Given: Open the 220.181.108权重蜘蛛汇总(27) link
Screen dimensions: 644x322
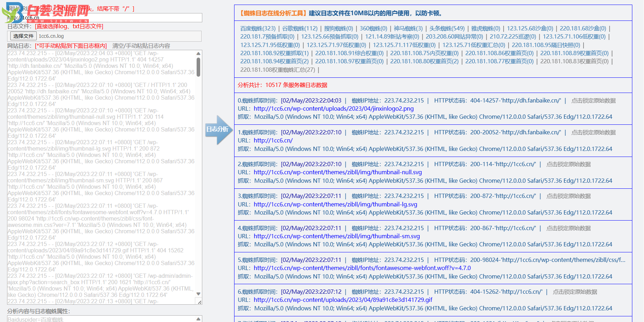Looking at the screenshot, I should click(x=278, y=70).
